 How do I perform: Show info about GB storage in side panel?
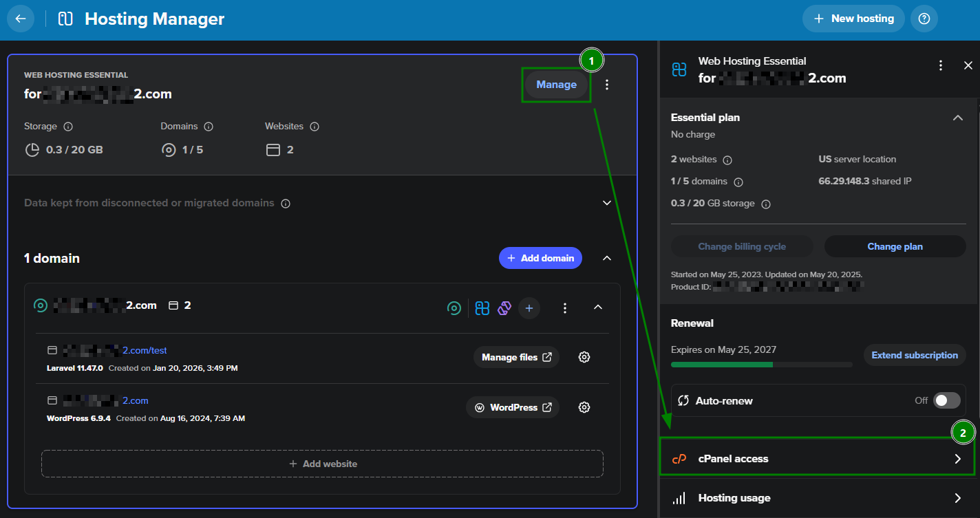(x=766, y=204)
